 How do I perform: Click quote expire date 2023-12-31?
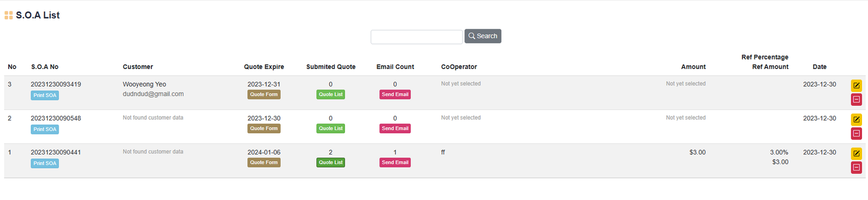coord(264,84)
